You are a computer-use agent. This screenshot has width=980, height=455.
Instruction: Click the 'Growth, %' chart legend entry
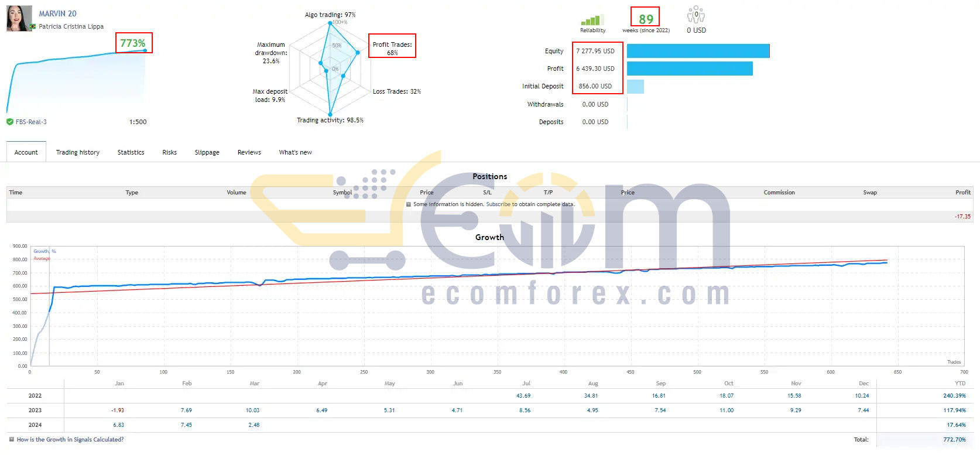point(44,251)
